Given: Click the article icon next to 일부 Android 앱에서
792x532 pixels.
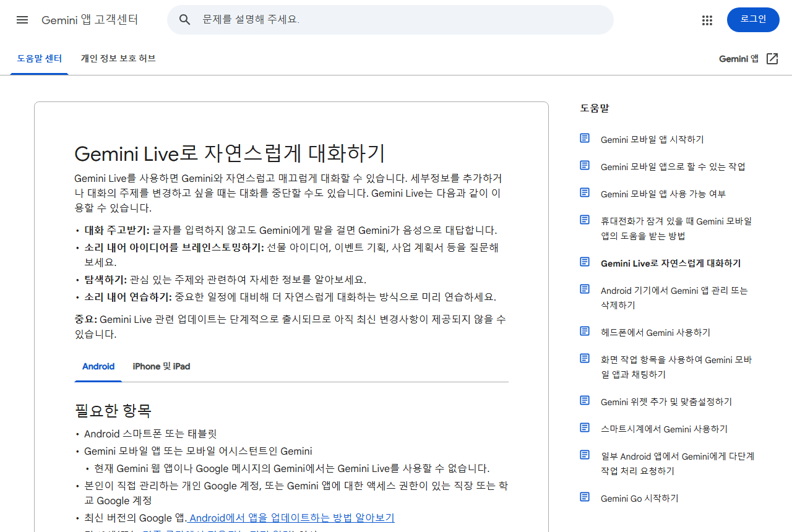Looking at the screenshot, I should pos(585,455).
